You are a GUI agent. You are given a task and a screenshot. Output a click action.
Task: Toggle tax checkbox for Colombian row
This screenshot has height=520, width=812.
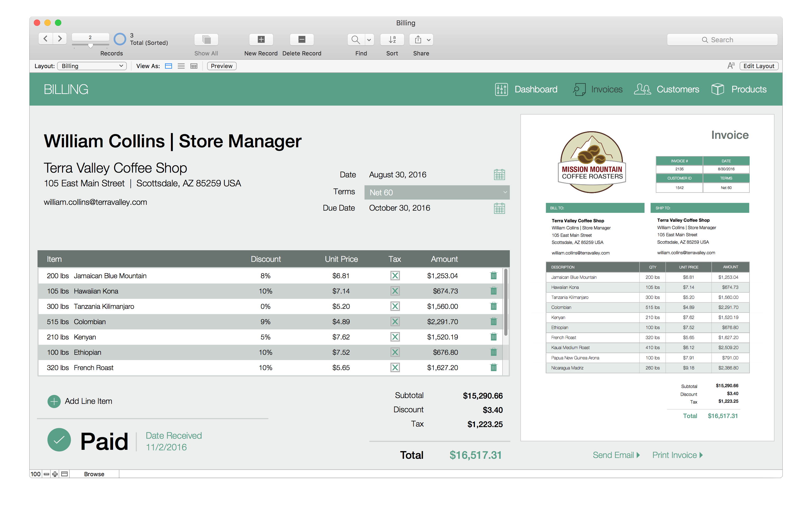point(395,322)
